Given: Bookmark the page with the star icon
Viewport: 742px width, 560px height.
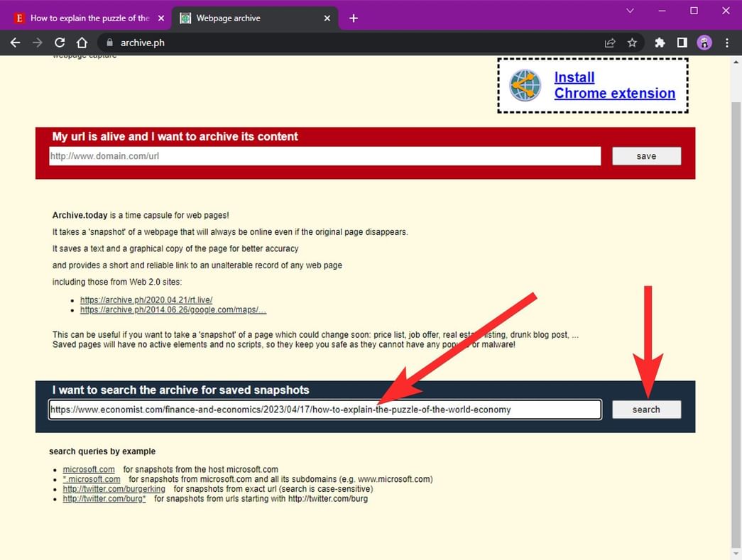Looking at the screenshot, I should click(632, 43).
